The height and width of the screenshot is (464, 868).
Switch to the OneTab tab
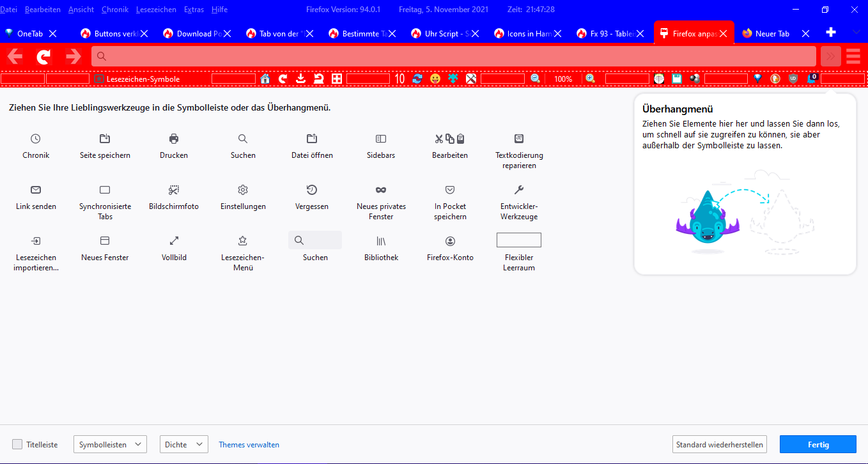coord(30,33)
